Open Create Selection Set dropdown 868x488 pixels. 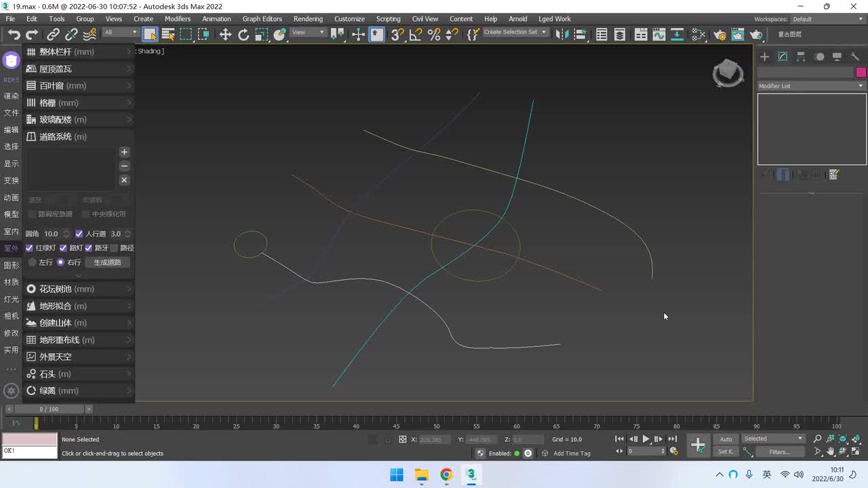click(515, 33)
